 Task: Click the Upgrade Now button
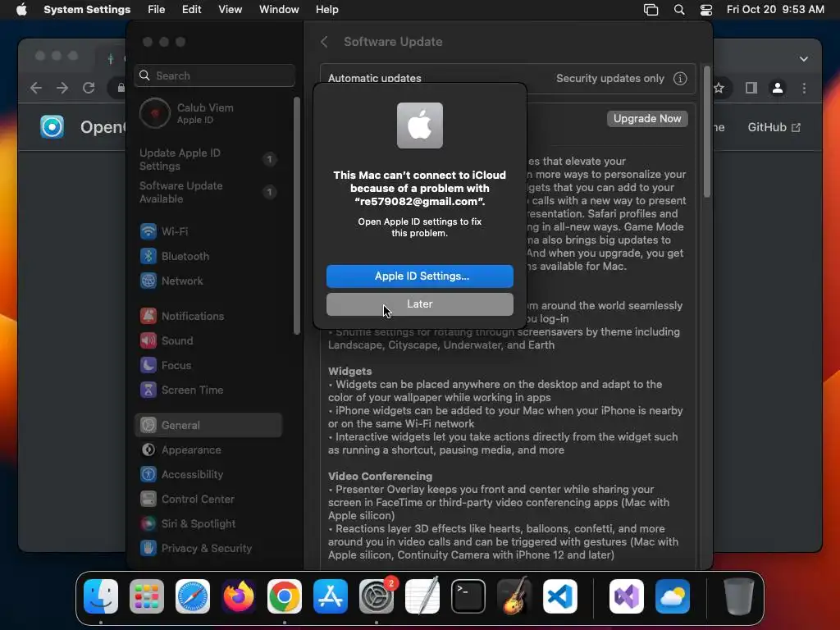pos(647,118)
